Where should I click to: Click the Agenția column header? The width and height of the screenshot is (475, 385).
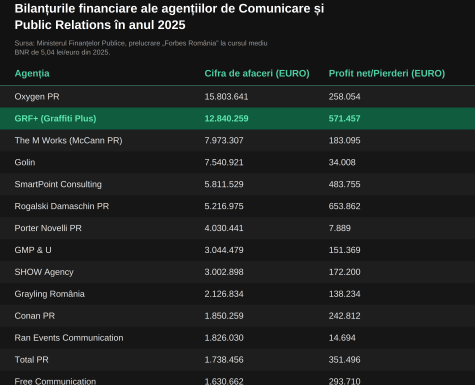point(32,74)
